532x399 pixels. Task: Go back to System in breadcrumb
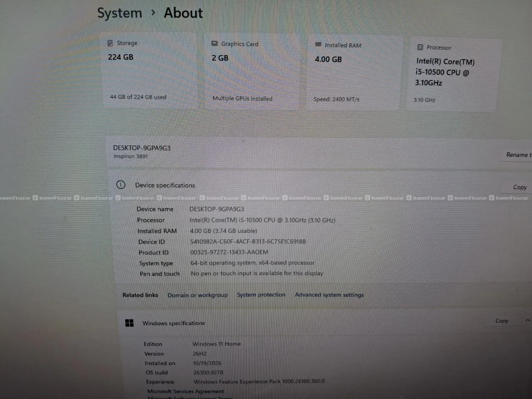tap(119, 13)
